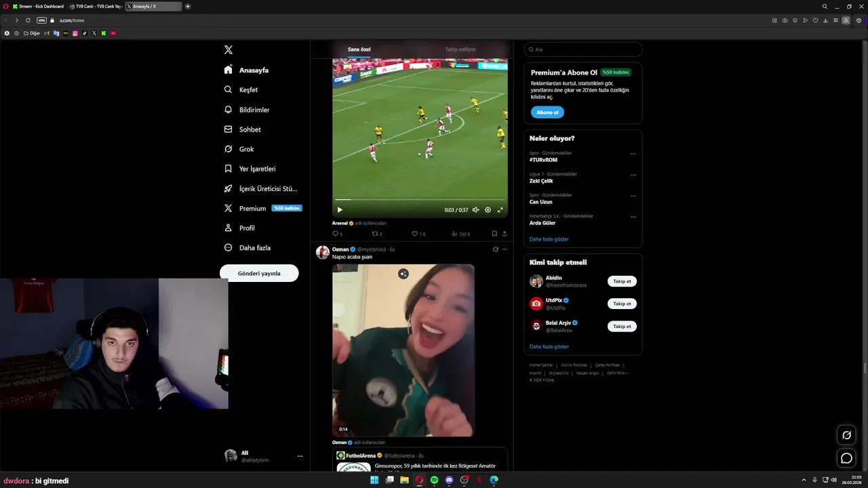
Task: Go to Anasayfa home page
Action: tap(247, 70)
